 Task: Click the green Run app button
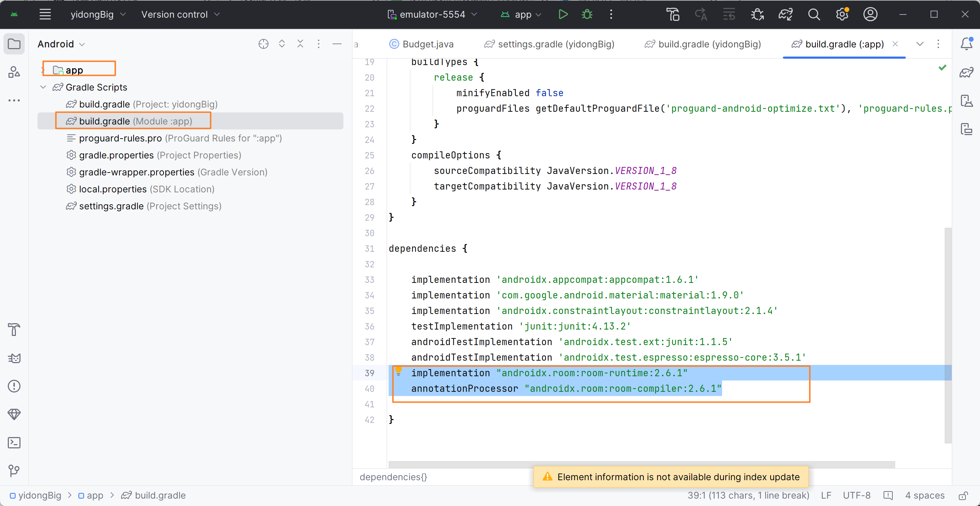[x=563, y=14]
